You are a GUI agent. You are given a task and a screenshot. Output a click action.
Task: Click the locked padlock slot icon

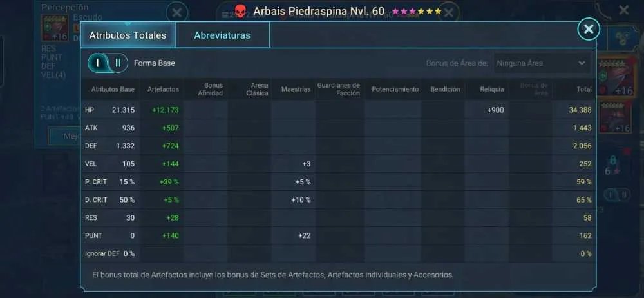coord(612,161)
